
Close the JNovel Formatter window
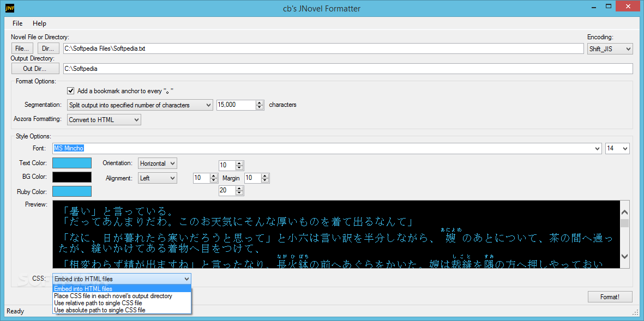point(628,6)
